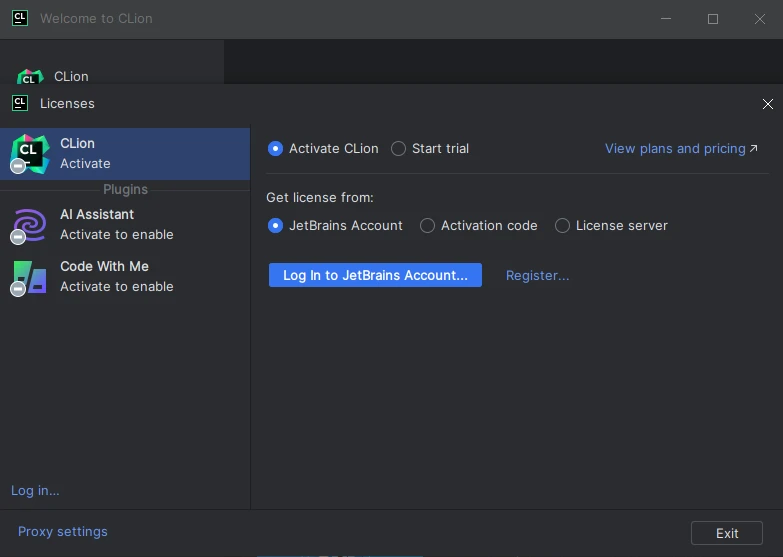Image resolution: width=783 pixels, height=557 pixels.
Task: Open the Code With Me license entry
Action: (x=116, y=276)
